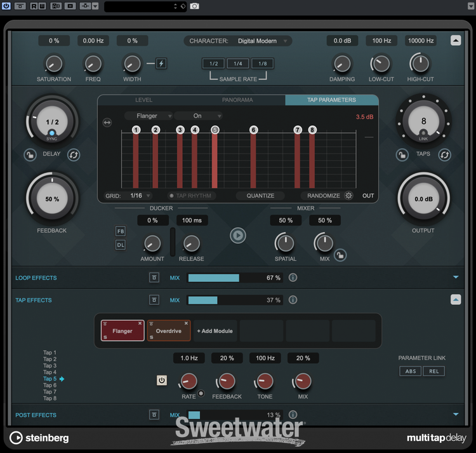Switch to the Level tab
This screenshot has height=453, width=476.
click(x=144, y=100)
